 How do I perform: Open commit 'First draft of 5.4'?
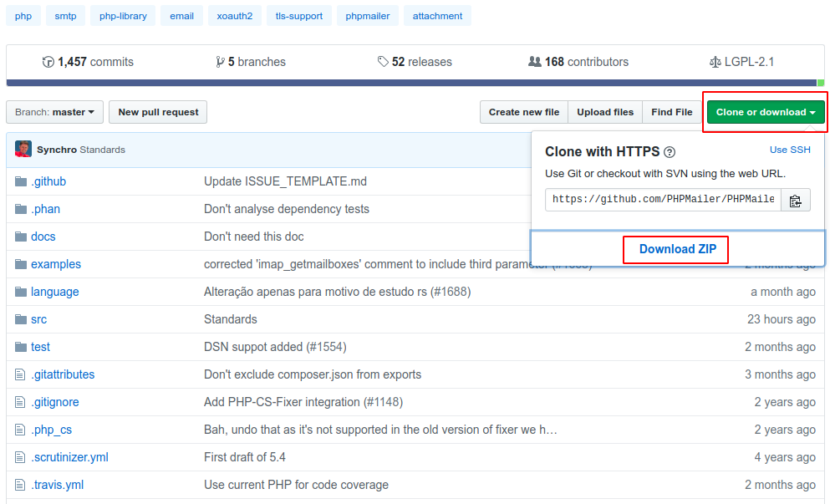(x=245, y=457)
